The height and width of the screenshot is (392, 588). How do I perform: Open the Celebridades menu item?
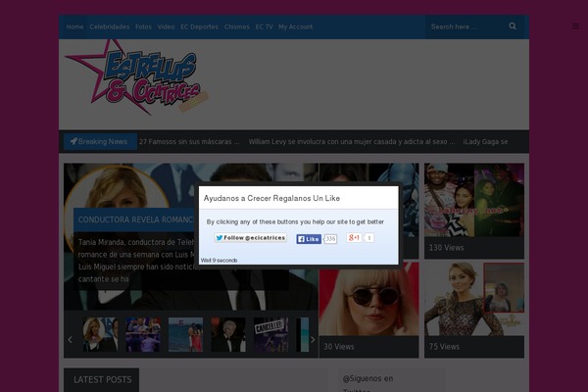[110, 27]
